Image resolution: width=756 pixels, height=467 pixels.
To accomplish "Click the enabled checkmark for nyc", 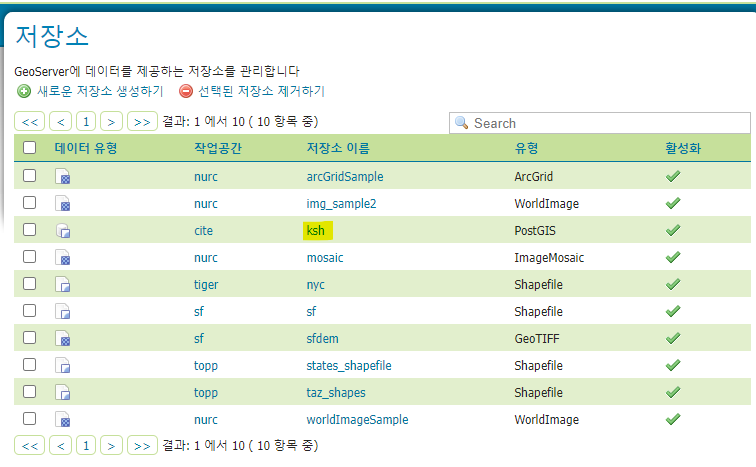I will tap(673, 284).
